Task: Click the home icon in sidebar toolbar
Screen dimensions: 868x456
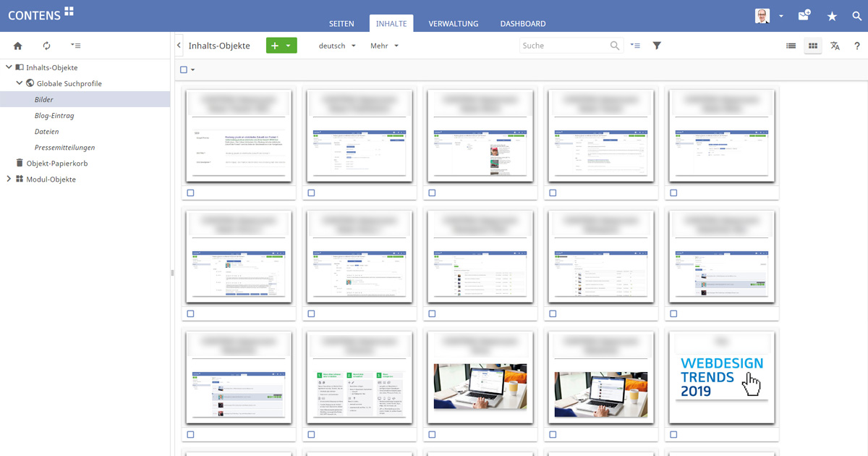Action: pos(18,46)
